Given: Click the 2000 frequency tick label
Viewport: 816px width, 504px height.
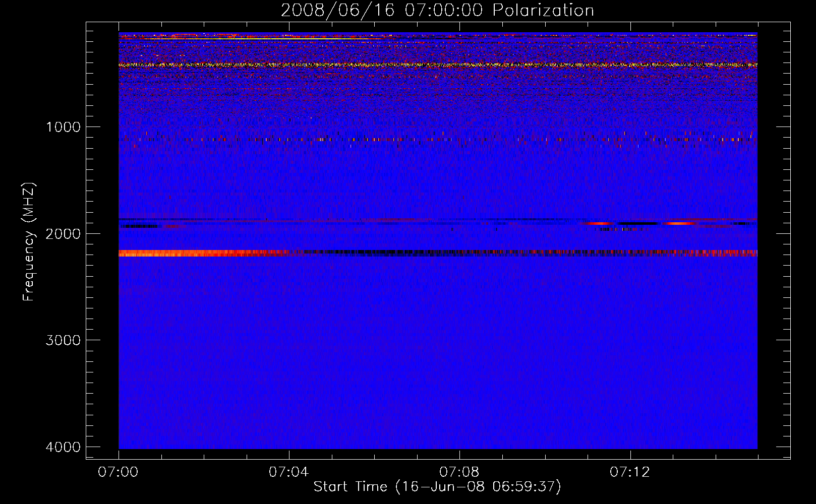Looking at the screenshot, I should tap(63, 233).
